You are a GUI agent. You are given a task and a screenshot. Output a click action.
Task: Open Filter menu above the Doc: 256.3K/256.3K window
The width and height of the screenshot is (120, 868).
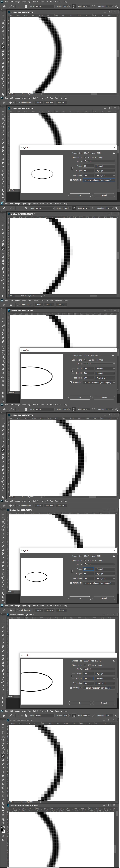tap(42, 203)
